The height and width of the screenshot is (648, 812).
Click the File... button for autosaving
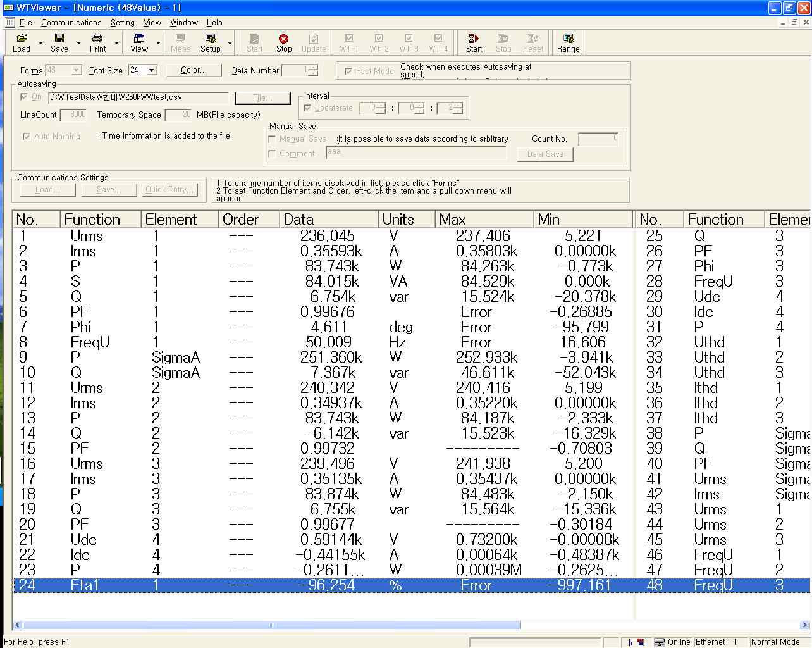click(262, 98)
